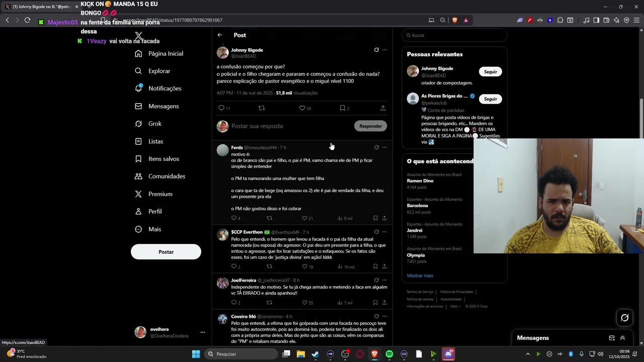Click Mostrar mais under trends

click(420, 276)
